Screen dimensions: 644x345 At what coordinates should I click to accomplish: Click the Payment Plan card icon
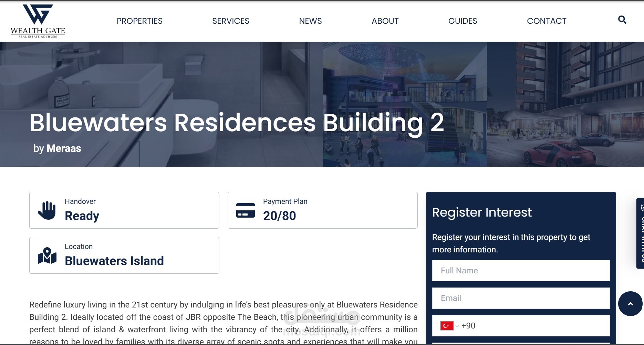tap(246, 210)
